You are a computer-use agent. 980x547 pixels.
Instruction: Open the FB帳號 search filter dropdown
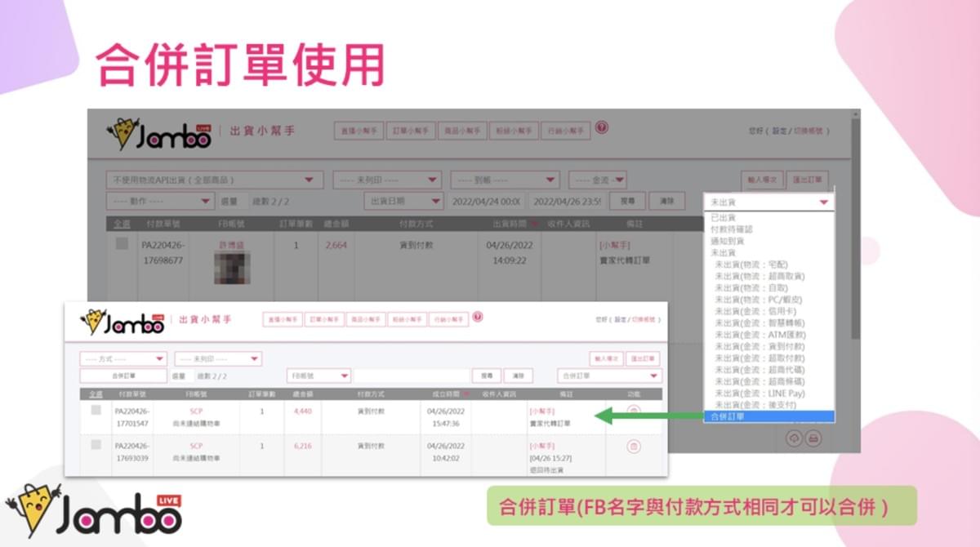(x=318, y=376)
